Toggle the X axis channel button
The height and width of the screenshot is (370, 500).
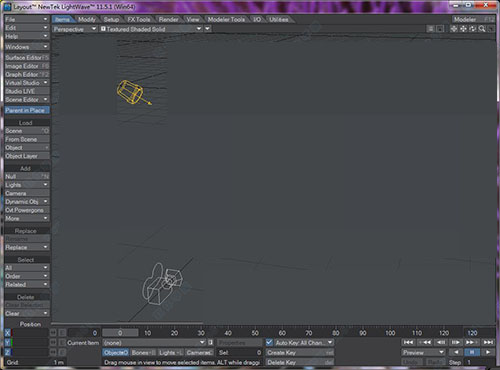click(x=8, y=333)
